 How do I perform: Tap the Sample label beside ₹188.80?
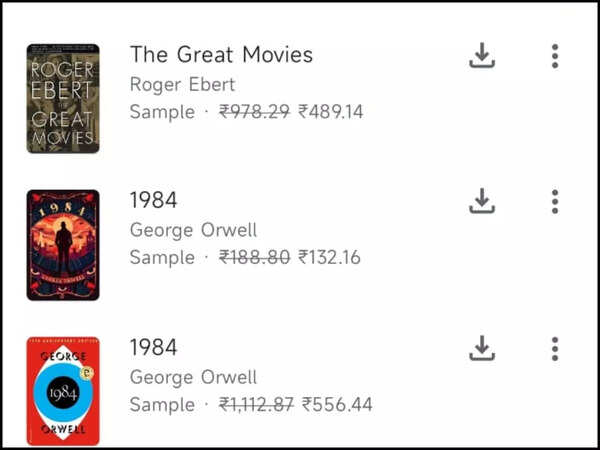[x=162, y=258]
